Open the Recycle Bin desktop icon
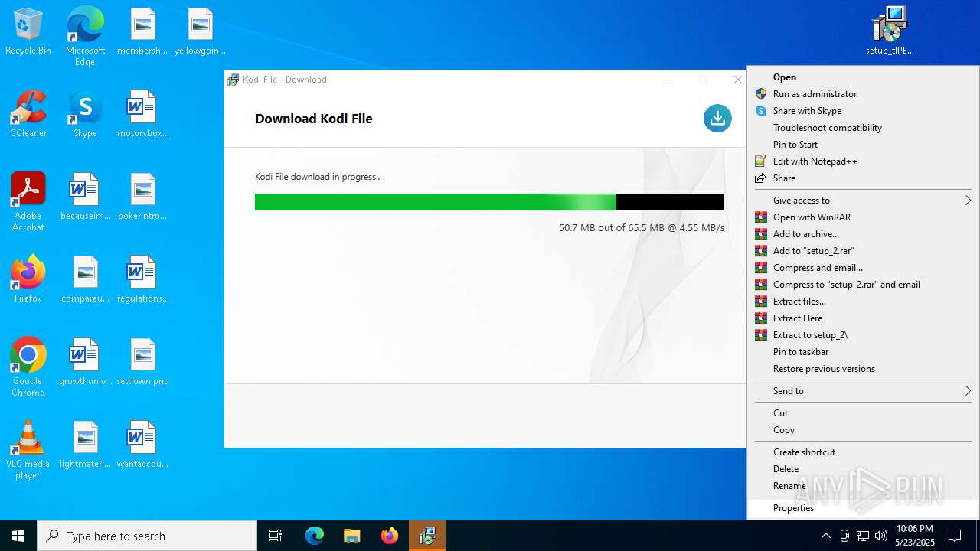Screen dimensions: 980x551 click(x=28, y=32)
